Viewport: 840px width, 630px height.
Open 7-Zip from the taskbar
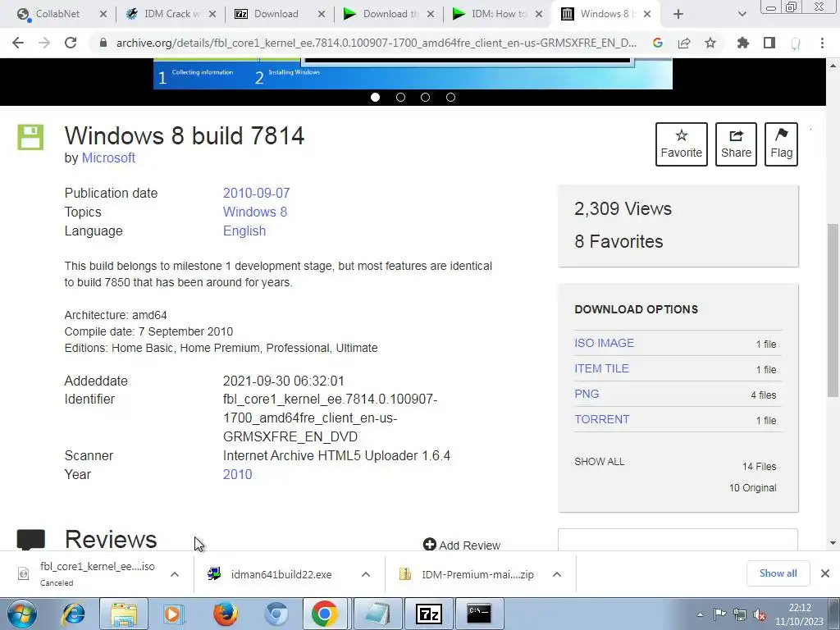428,614
